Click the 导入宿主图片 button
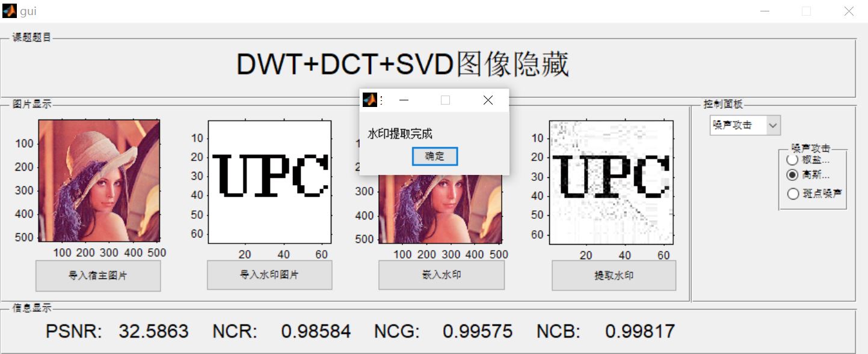The width and height of the screenshot is (868, 354). click(x=97, y=275)
